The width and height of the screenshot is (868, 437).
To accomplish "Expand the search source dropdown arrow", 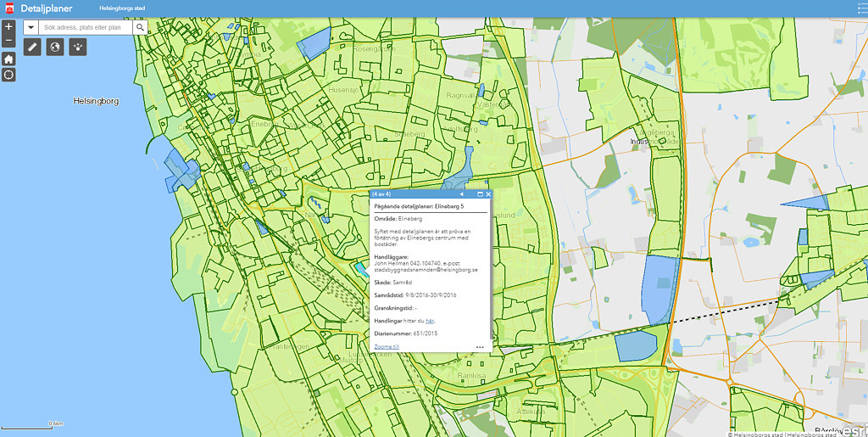I will point(31,27).
